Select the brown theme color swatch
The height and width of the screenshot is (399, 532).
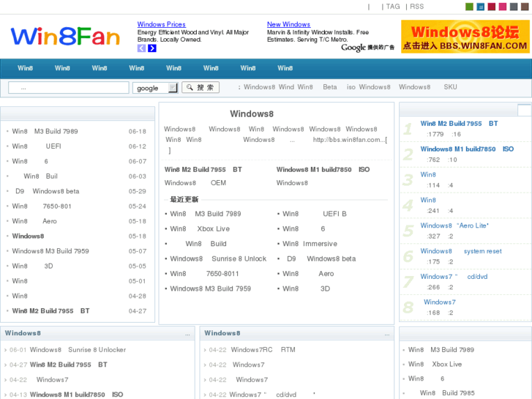525,7
